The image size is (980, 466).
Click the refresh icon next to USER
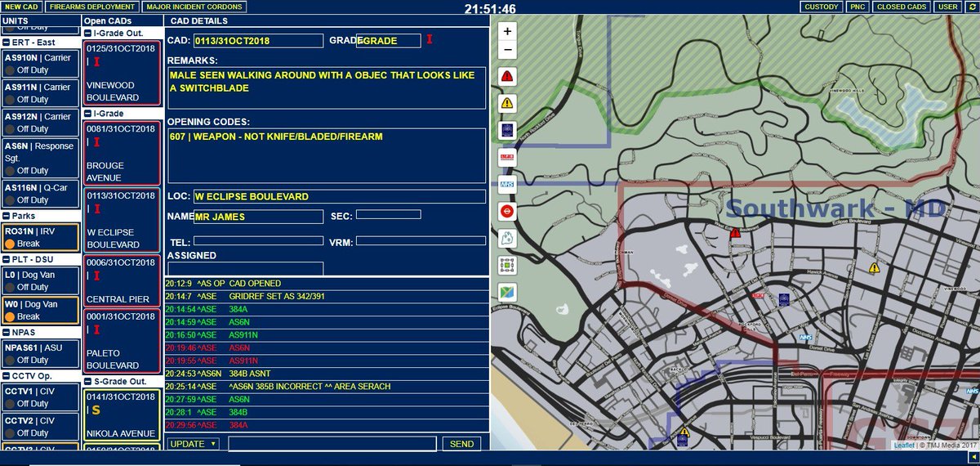[971, 7]
